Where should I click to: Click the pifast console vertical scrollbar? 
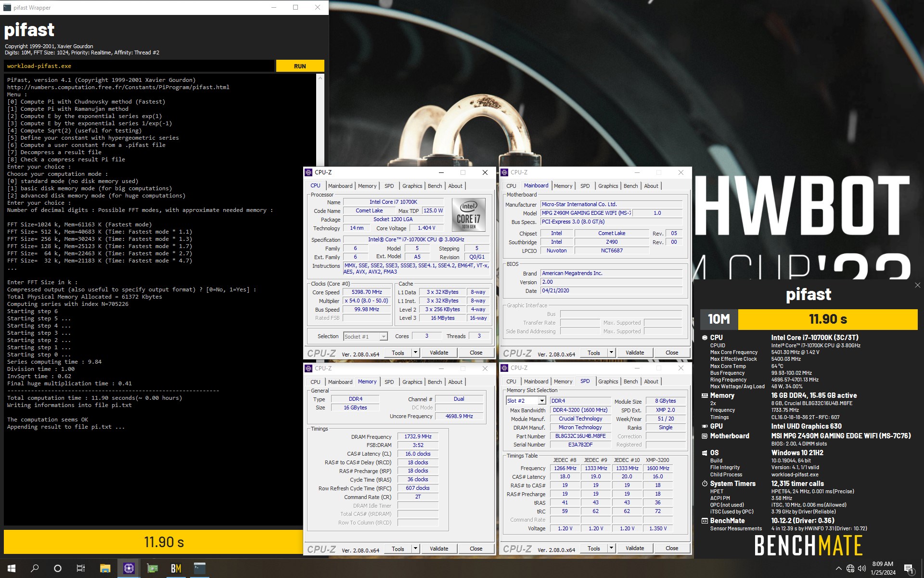coord(320,299)
